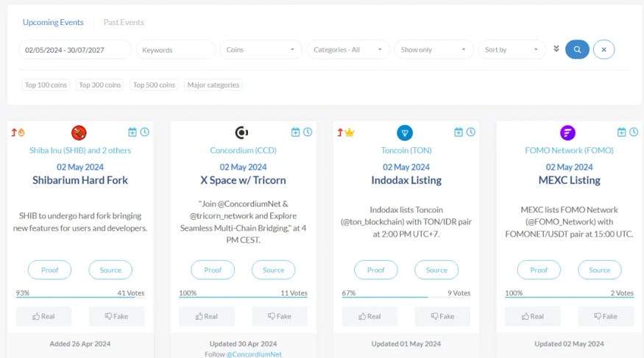Open the Show only dropdown
The image size is (644, 358).
434,49
